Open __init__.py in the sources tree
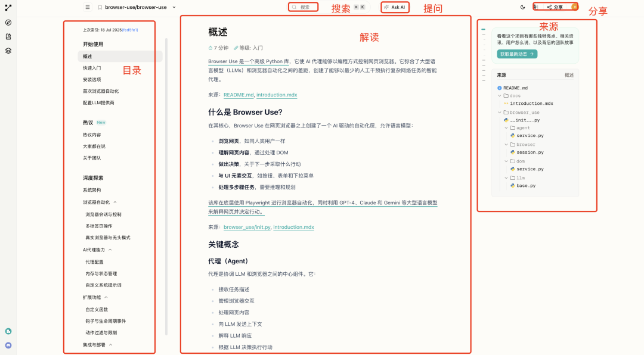 coord(525,120)
